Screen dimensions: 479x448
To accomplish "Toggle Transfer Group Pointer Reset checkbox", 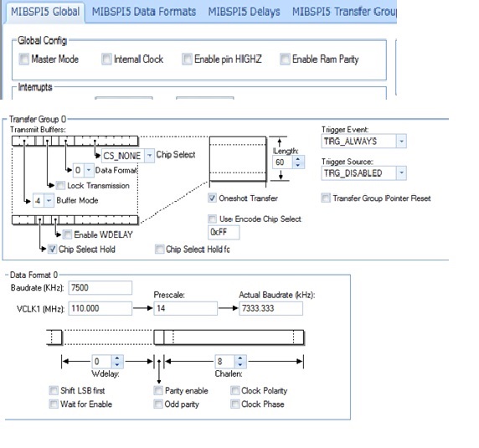I will (326, 198).
